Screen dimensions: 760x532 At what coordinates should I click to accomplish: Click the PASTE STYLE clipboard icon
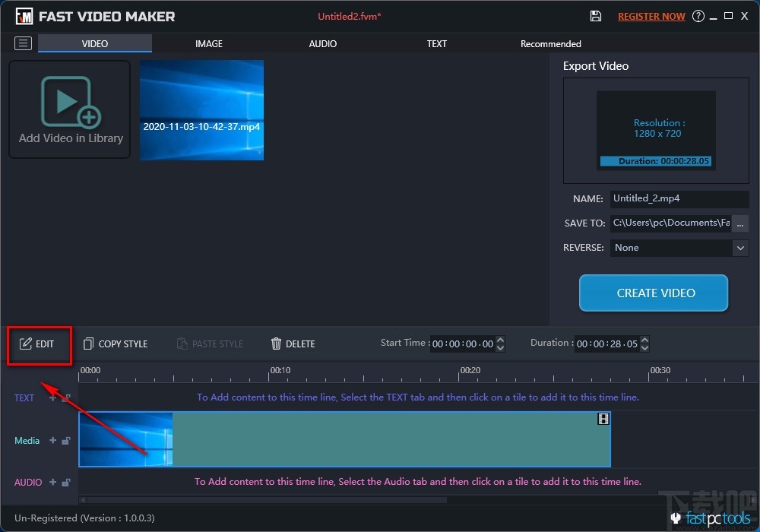[182, 344]
